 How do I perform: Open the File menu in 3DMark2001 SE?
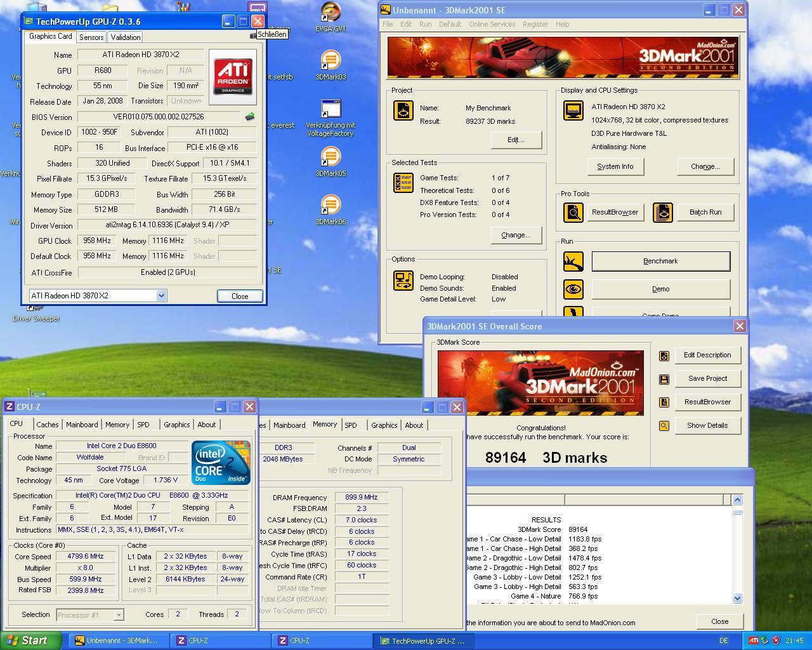pyautogui.click(x=388, y=24)
